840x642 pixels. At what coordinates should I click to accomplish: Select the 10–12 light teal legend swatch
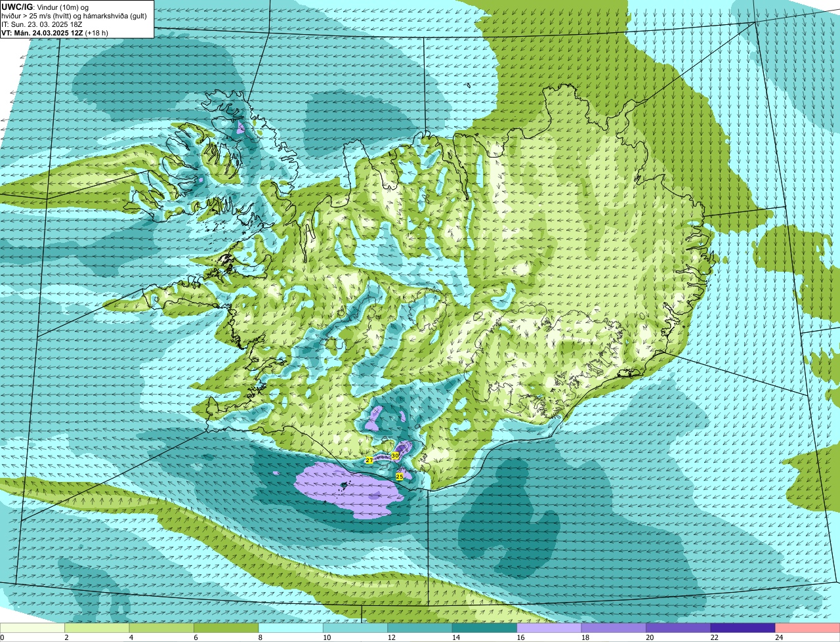pos(356,628)
